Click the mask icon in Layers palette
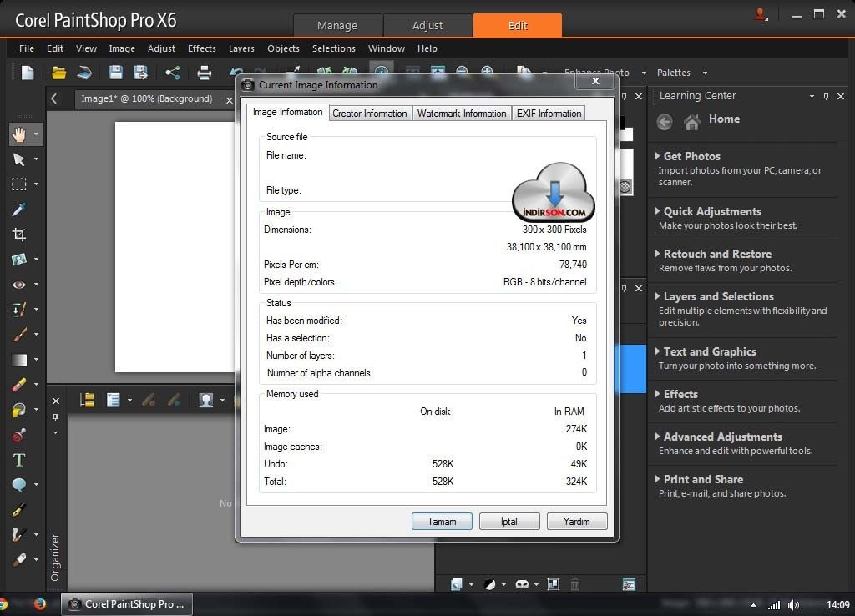The width and height of the screenshot is (855, 616). tap(522, 584)
